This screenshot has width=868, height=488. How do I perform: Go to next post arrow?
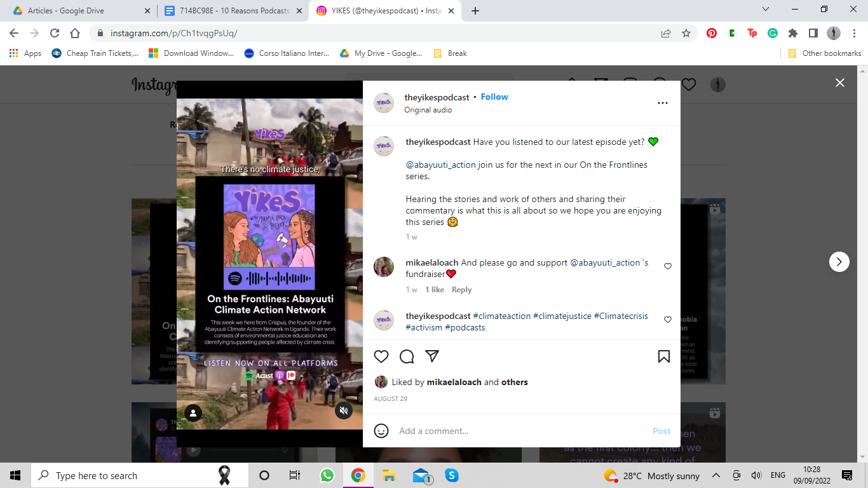pyautogui.click(x=839, y=262)
